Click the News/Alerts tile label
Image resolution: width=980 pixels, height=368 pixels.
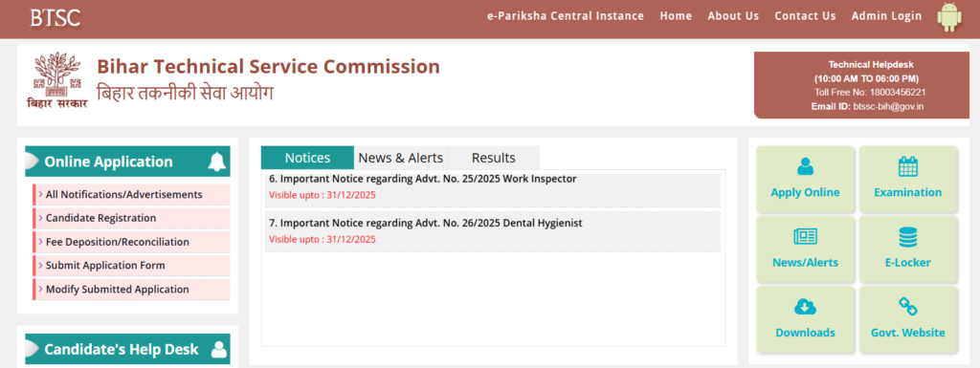805,263
